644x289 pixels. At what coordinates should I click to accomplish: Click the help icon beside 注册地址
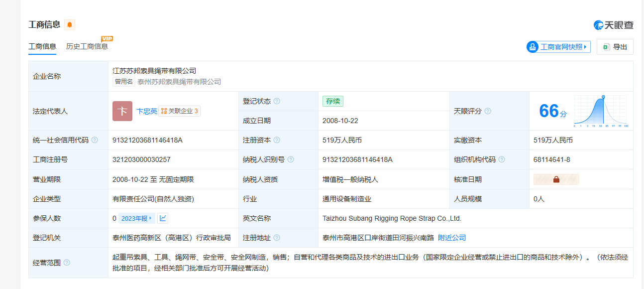coord(277,238)
